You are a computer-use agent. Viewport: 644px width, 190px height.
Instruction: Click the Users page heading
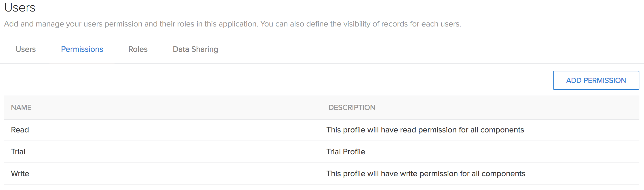(20, 8)
